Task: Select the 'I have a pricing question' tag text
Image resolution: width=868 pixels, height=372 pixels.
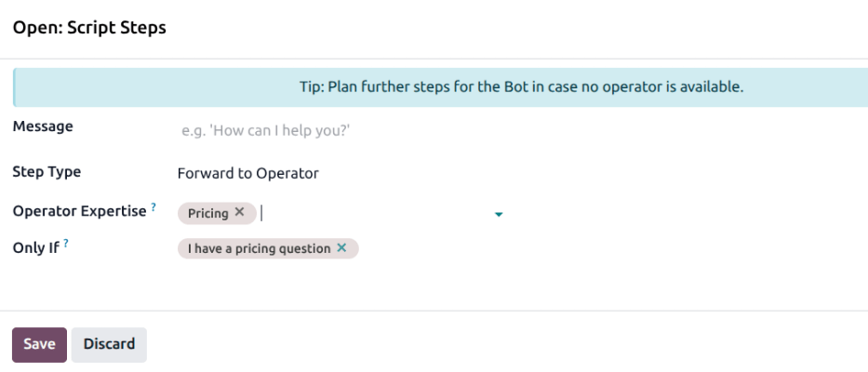Action: pos(259,248)
